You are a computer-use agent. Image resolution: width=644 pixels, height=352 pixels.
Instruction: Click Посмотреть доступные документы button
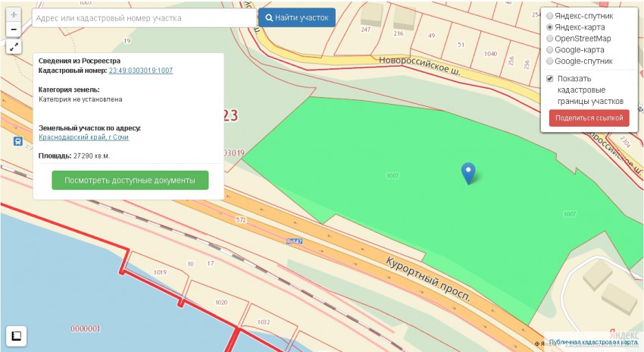[x=130, y=181]
